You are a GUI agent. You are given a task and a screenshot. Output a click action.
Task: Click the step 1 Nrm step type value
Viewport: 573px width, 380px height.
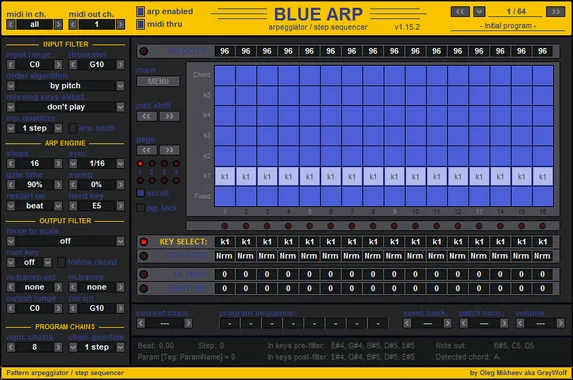[x=224, y=256]
